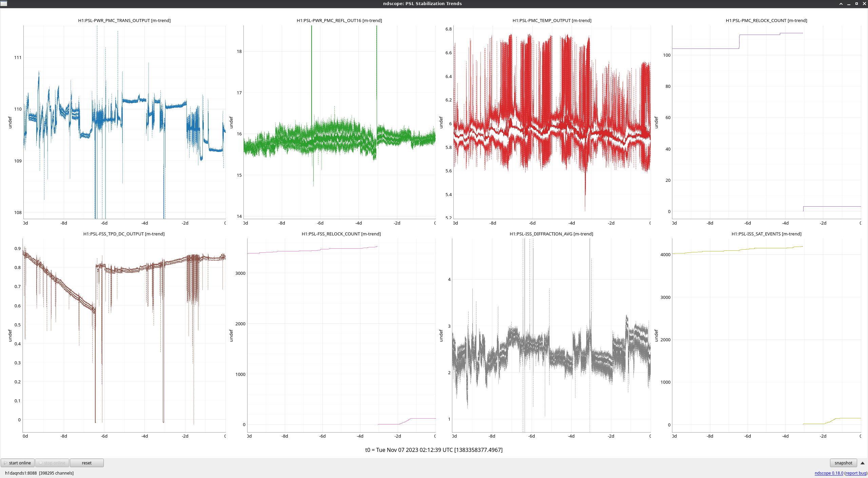Close the PSL Stabilization Trends window

(x=864, y=3)
